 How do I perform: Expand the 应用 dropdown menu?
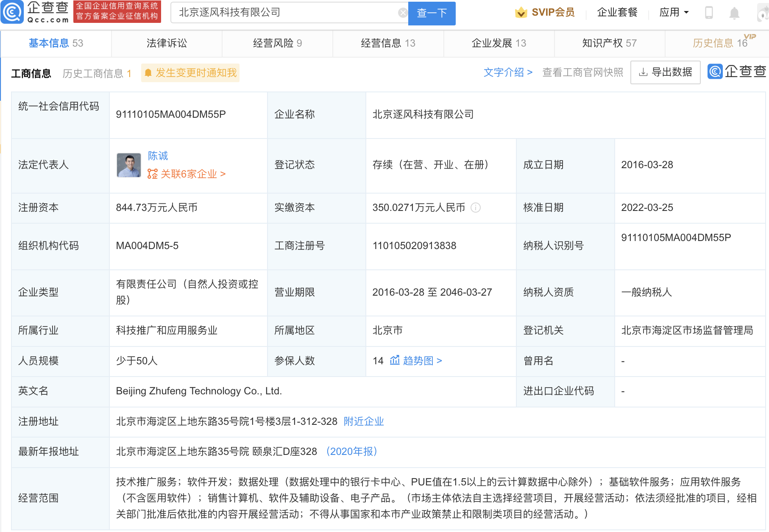[674, 13]
